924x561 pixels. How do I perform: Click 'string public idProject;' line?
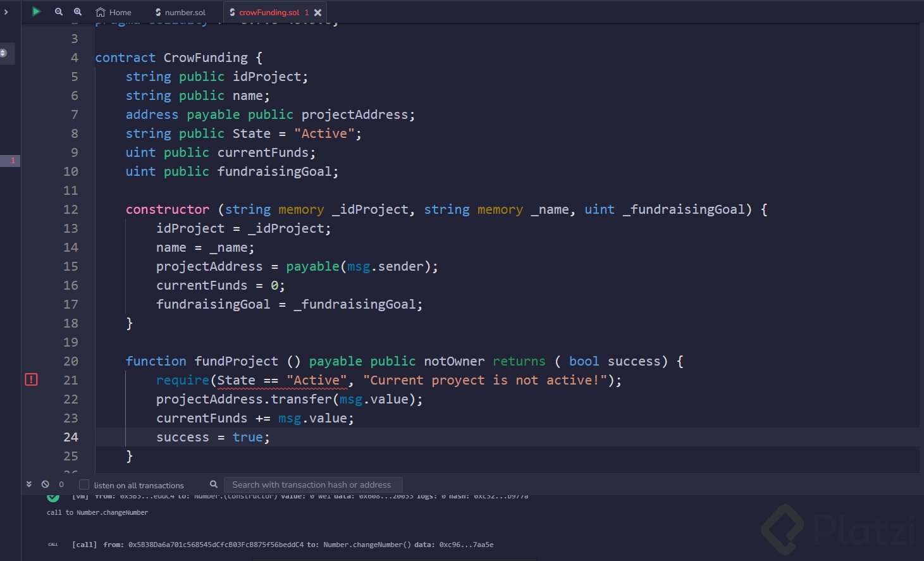pyautogui.click(x=217, y=77)
